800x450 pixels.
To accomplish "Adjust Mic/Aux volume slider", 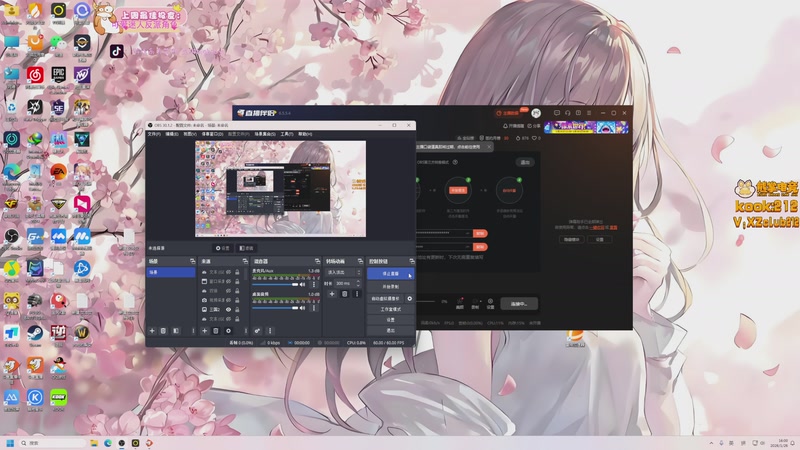I will pyautogui.click(x=276, y=284).
